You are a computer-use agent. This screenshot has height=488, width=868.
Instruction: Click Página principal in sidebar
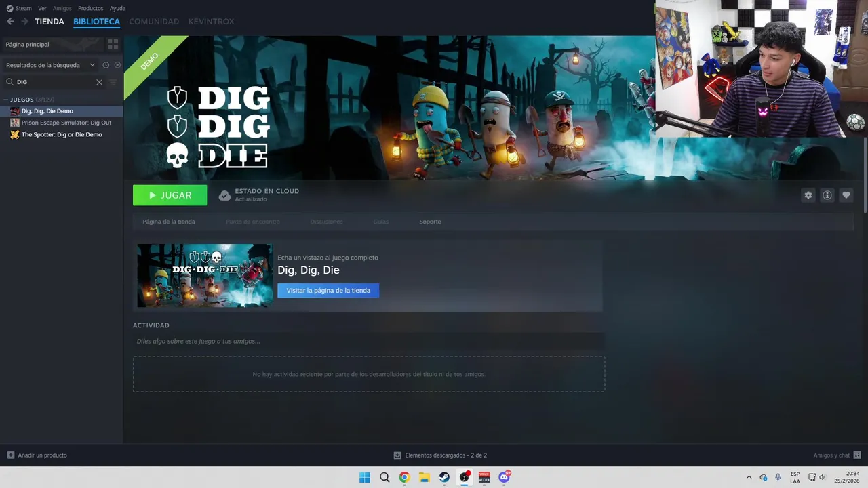pyautogui.click(x=27, y=44)
